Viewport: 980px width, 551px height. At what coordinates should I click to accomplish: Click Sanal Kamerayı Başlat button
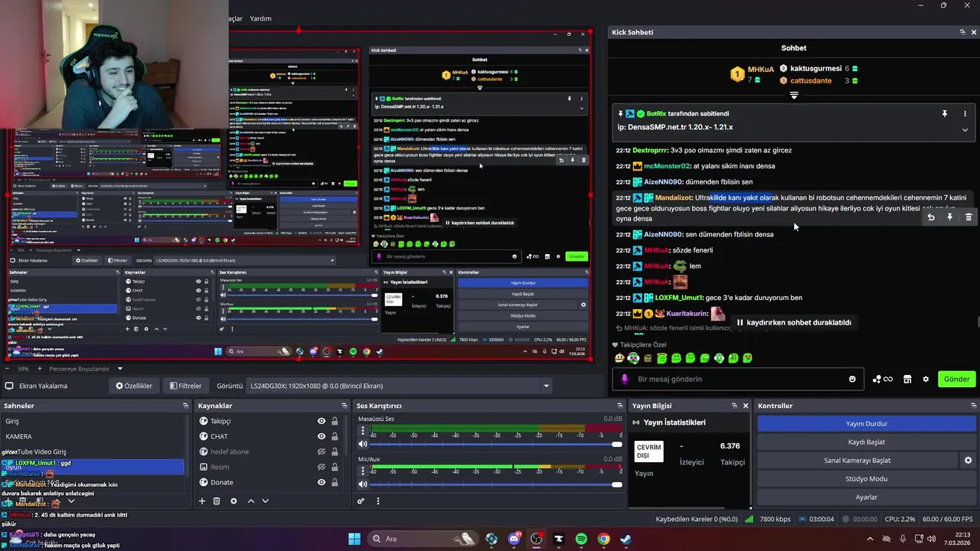(x=857, y=461)
